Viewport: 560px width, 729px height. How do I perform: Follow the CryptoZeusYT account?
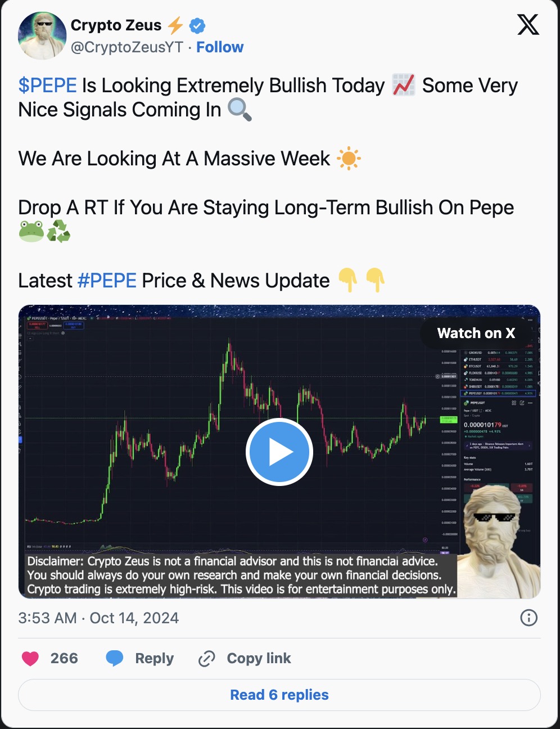(x=220, y=47)
